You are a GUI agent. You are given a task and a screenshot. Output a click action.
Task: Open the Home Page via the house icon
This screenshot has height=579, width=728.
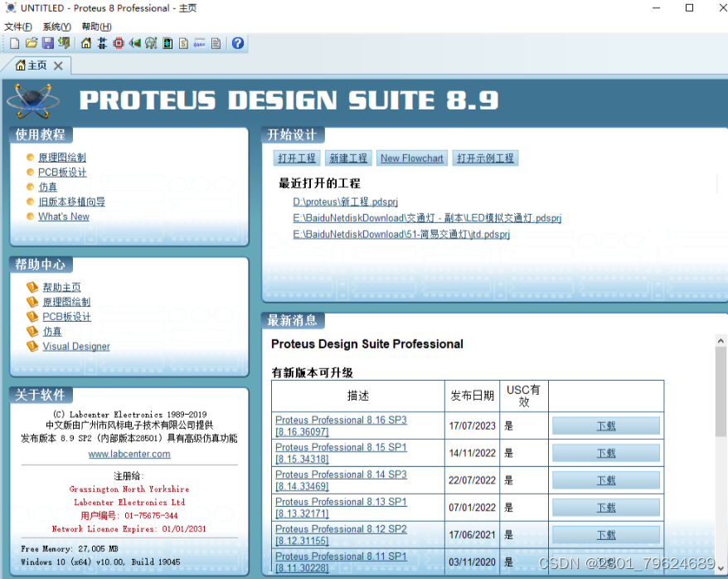85,43
